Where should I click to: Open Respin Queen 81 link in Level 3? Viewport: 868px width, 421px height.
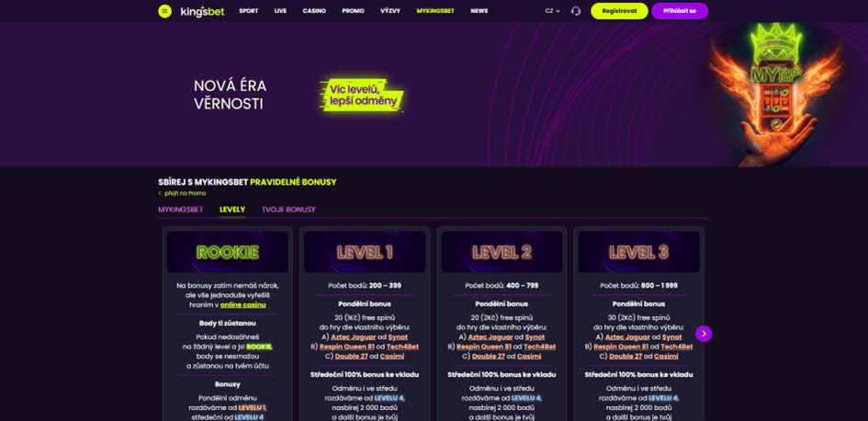[x=621, y=347]
